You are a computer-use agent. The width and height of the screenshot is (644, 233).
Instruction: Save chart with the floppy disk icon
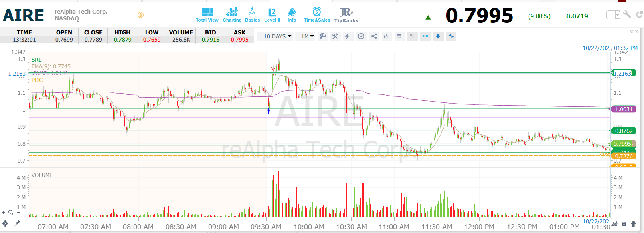pos(624,224)
